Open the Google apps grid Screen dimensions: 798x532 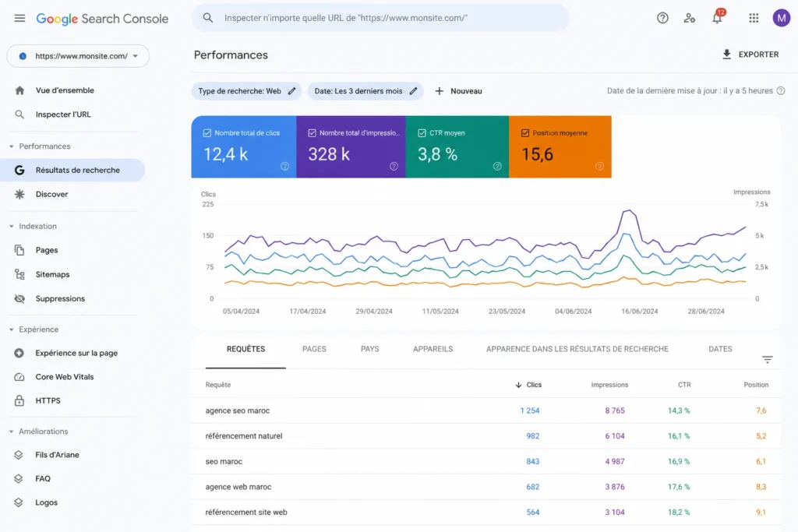[754, 19]
